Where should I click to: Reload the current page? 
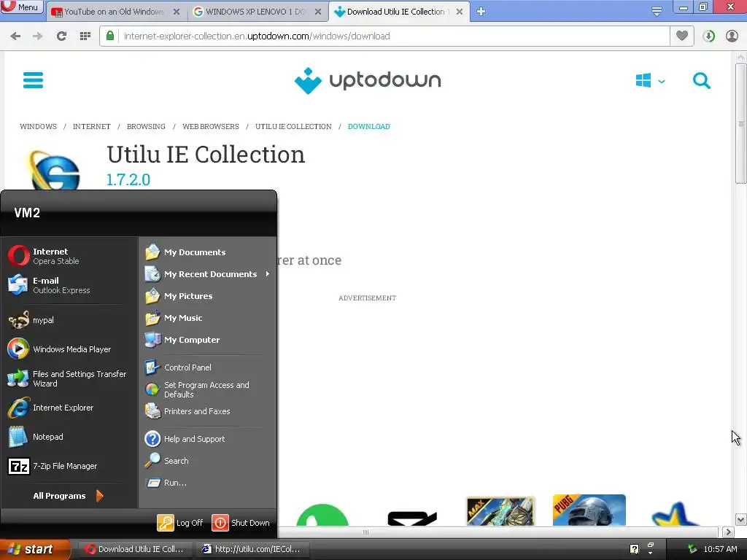[x=61, y=36]
